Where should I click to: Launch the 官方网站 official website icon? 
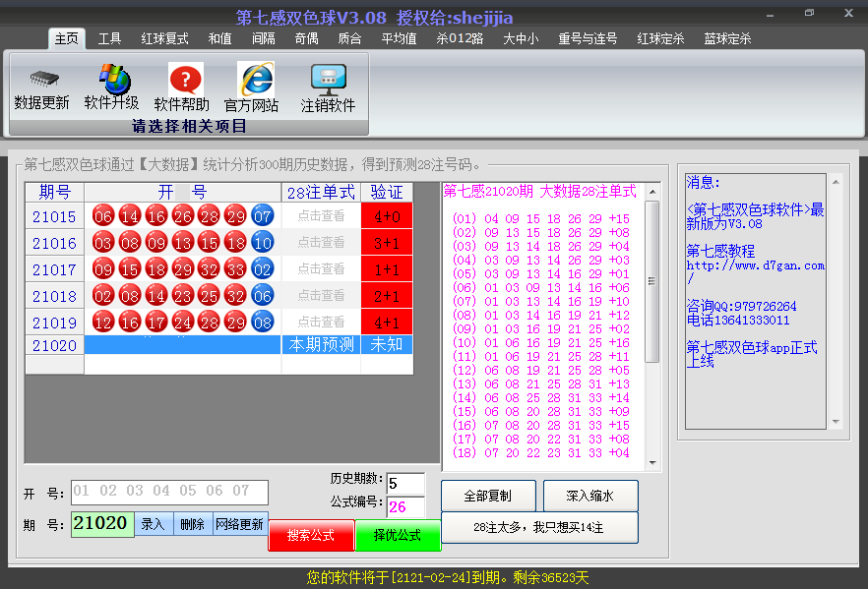point(252,87)
